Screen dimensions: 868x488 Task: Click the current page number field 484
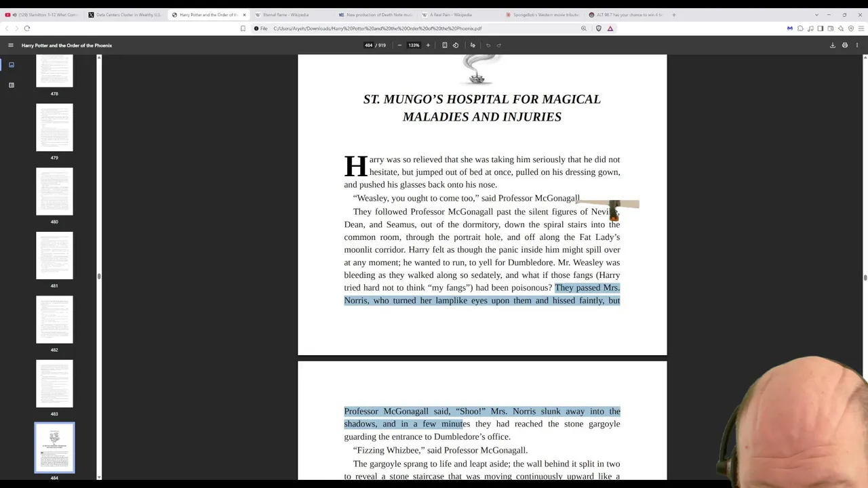tap(368, 45)
